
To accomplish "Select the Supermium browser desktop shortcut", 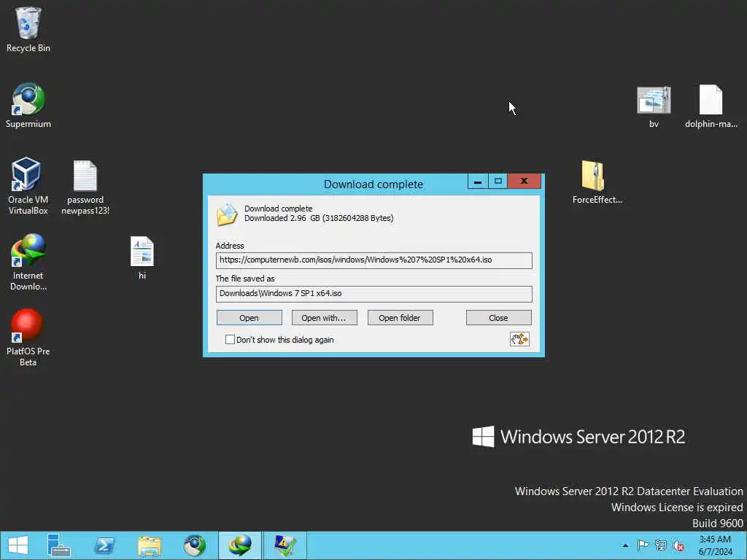I will [28, 105].
